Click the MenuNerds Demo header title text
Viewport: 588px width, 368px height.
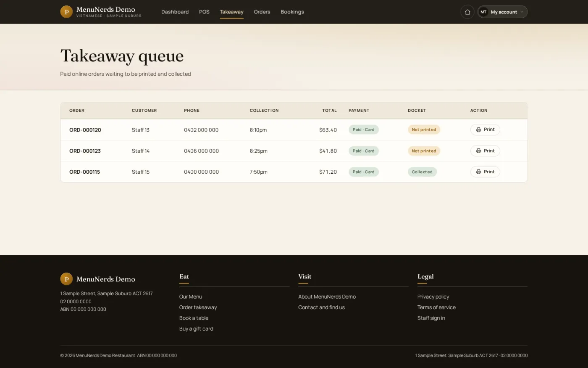(106, 9)
